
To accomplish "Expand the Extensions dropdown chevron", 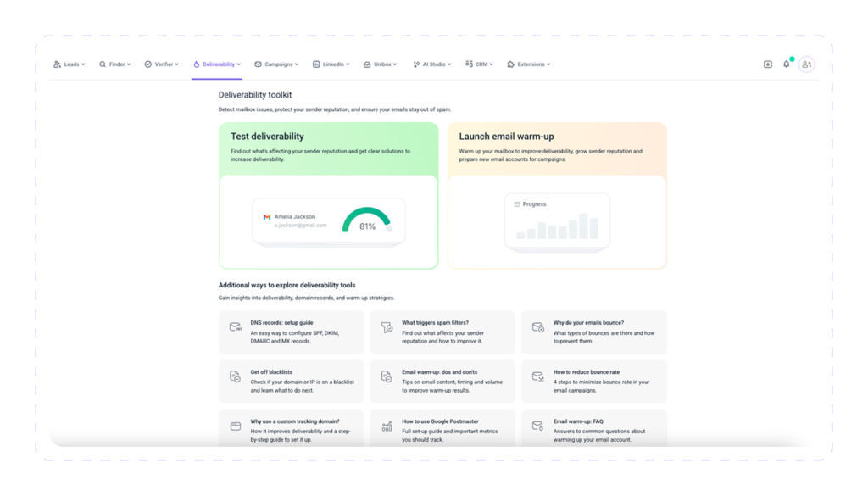I will pos(548,64).
